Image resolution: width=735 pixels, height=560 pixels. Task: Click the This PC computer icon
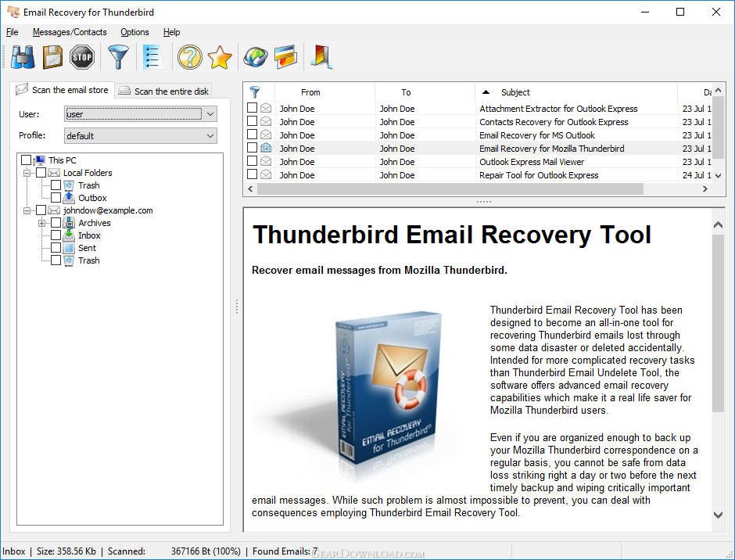point(39,160)
